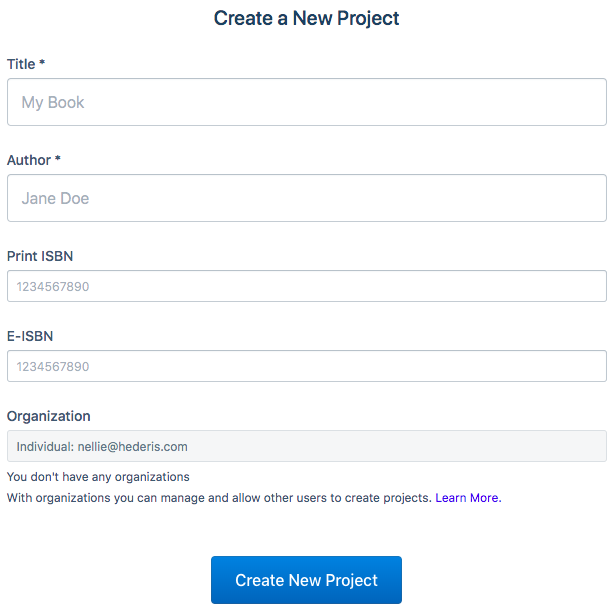Click the Author * label
This screenshot has width=613, height=613.
(34, 160)
